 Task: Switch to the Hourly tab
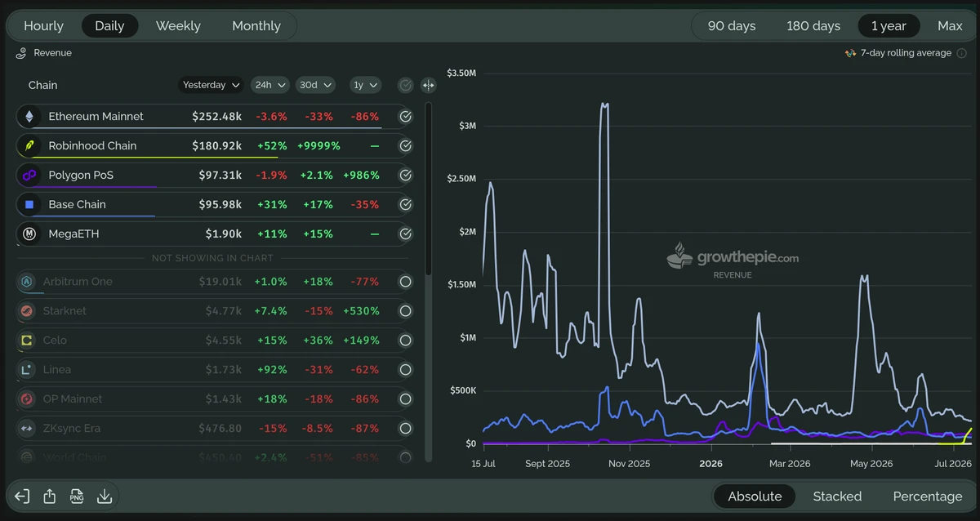click(x=43, y=26)
